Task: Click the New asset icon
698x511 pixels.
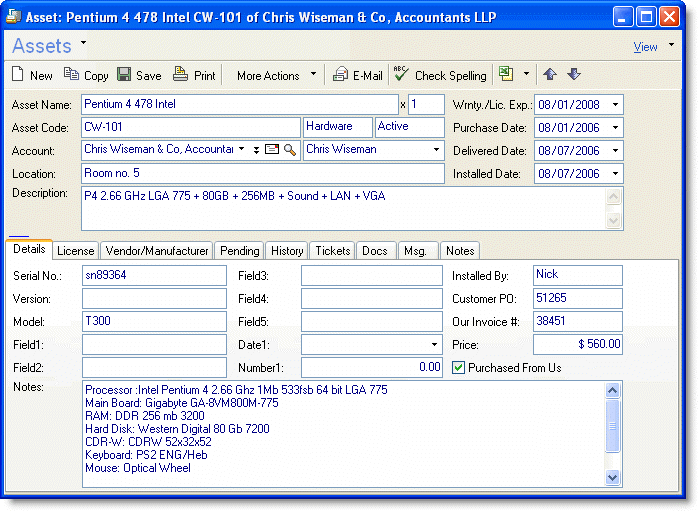Action: 19,75
